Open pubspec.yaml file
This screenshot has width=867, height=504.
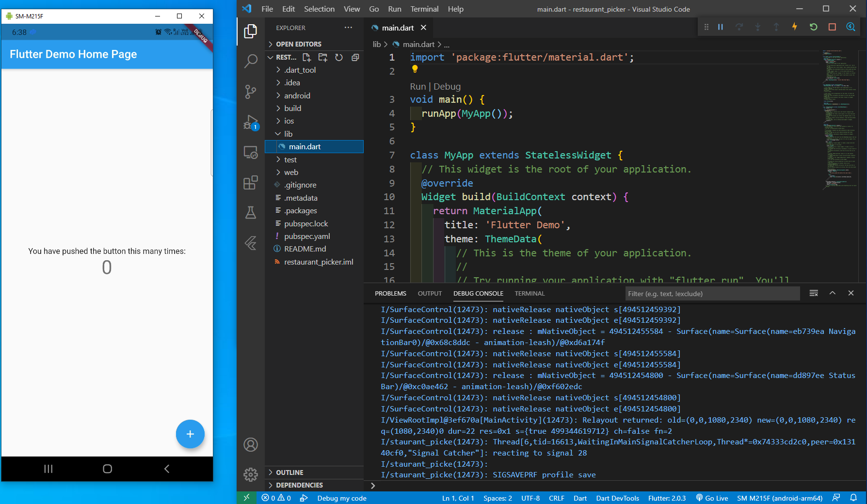[x=314, y=236]
